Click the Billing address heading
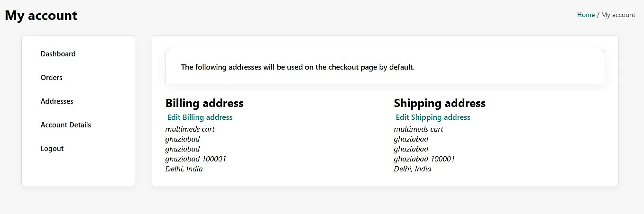This screenshot has width=644, height=214. point(204,103)
